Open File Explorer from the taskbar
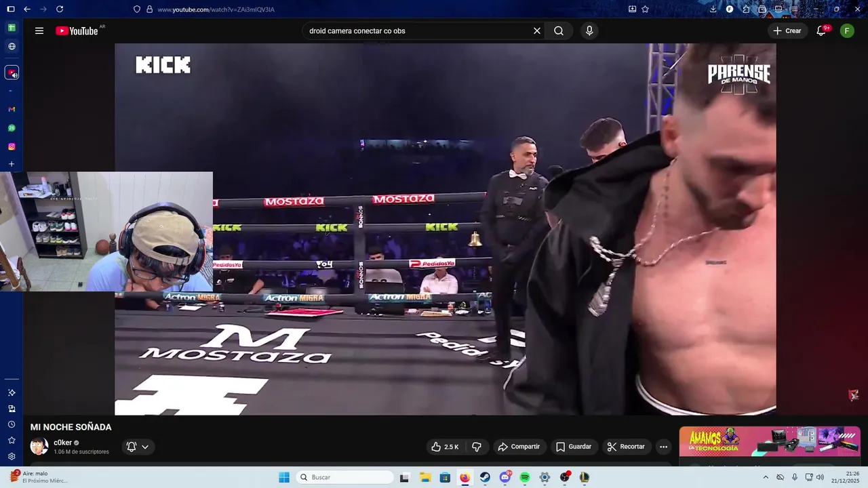The width and height of the screenshot is (868, 488). click(x=425, y=477)
